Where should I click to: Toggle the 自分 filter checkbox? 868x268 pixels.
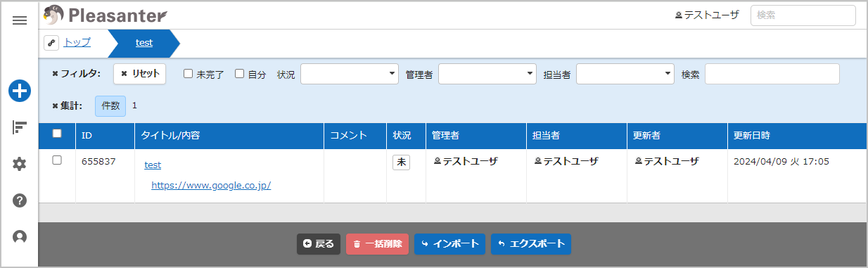coord(239,73)
